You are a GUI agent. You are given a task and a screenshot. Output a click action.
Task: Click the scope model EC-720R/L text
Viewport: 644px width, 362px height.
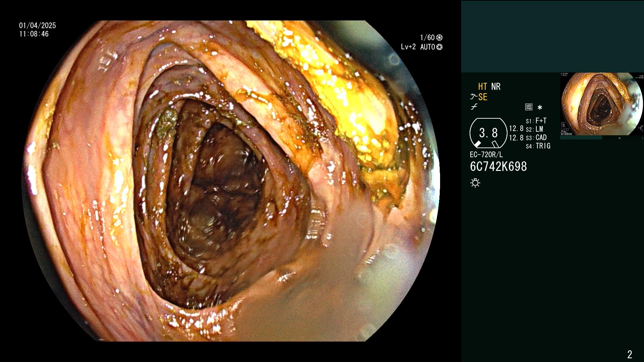486,155
